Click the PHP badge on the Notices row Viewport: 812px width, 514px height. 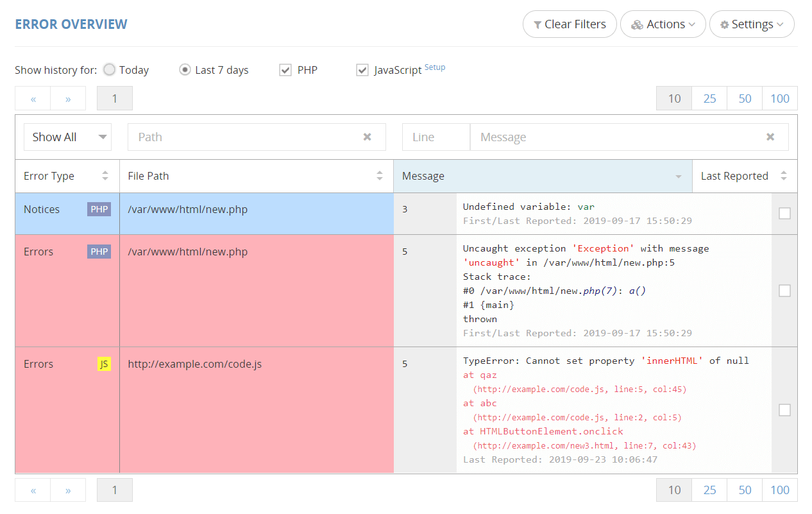(x=99, y=209)
